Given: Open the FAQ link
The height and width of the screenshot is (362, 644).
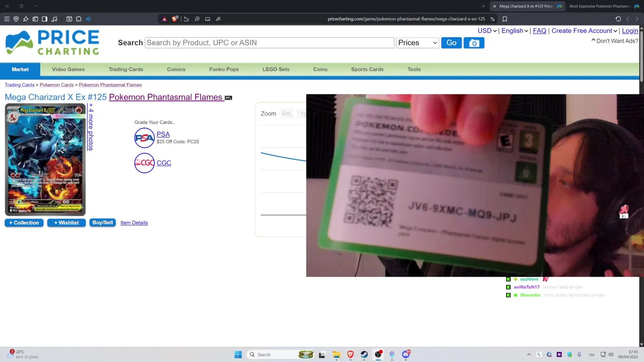Looking at the screenshot, I should coord(539,31).
